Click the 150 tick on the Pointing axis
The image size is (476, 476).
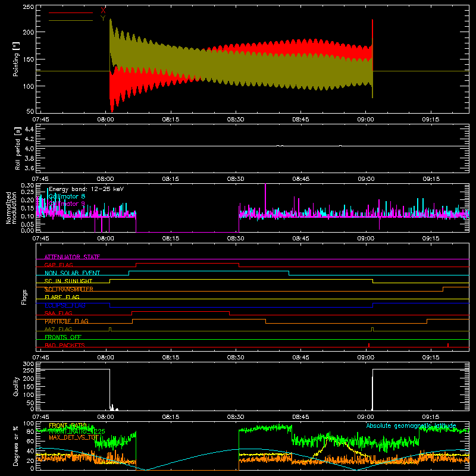click(28, 59)
